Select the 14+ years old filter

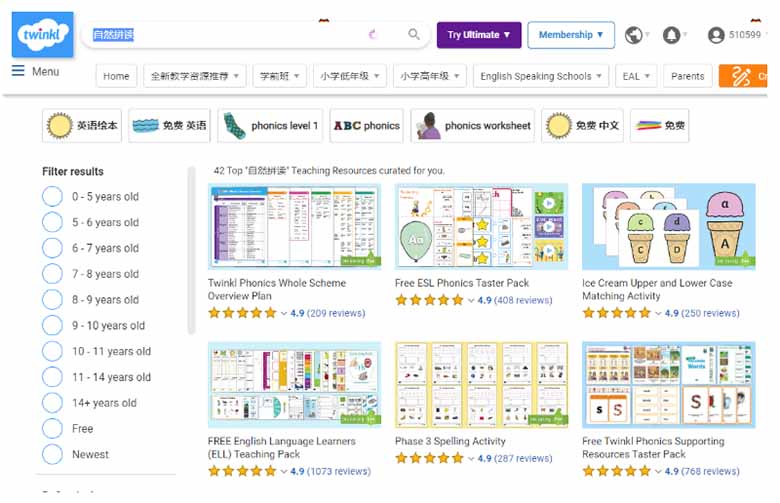click(x=52, y=402)
